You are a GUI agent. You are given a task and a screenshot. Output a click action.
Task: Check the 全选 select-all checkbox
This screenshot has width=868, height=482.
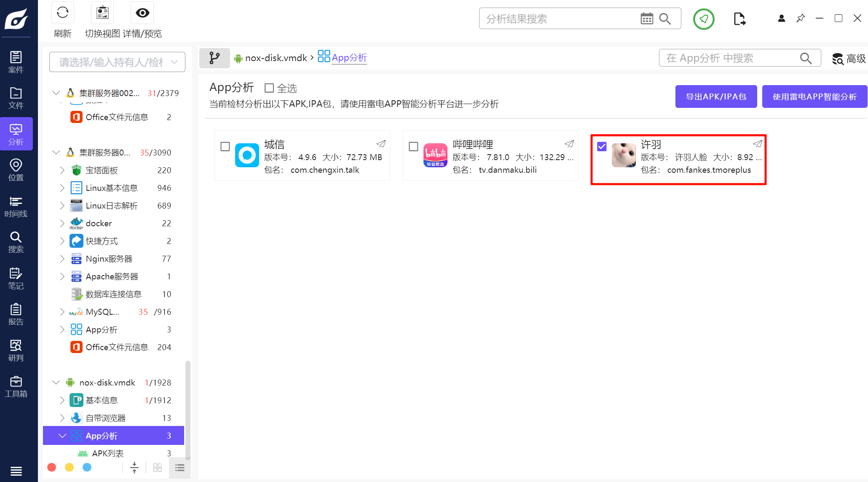(x=269, y=88)
